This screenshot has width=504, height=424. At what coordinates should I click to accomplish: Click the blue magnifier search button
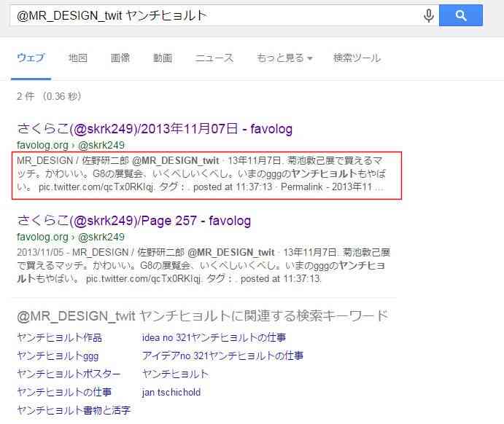click(461, 15)
